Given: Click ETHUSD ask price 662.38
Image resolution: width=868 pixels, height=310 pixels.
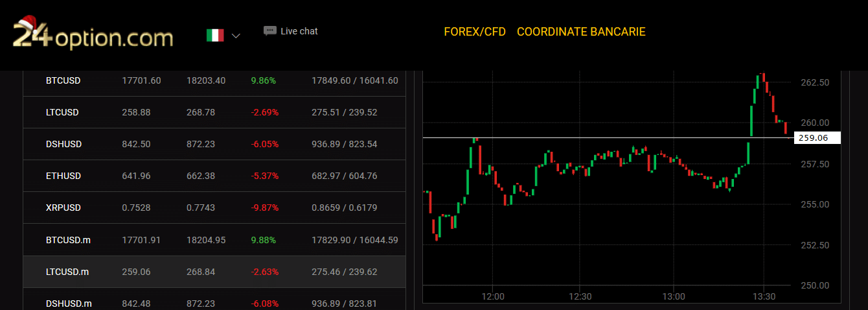Looking at the screenshot, I should (201, 176).
